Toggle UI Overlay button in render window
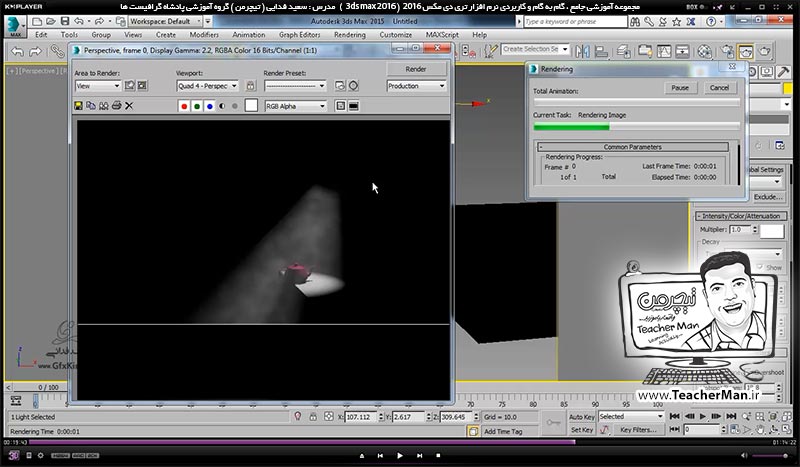Viewport: 800px width, 467px height. pos(340,106)
